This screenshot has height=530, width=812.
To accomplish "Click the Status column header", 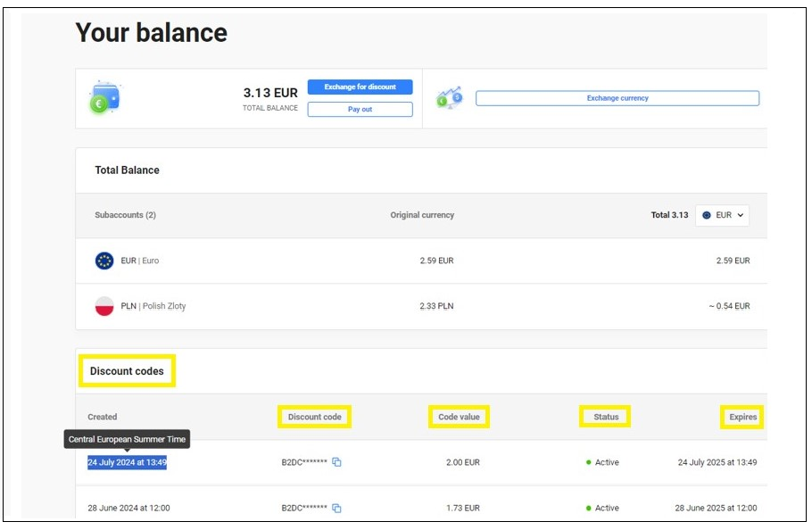I will coord(606,417).
